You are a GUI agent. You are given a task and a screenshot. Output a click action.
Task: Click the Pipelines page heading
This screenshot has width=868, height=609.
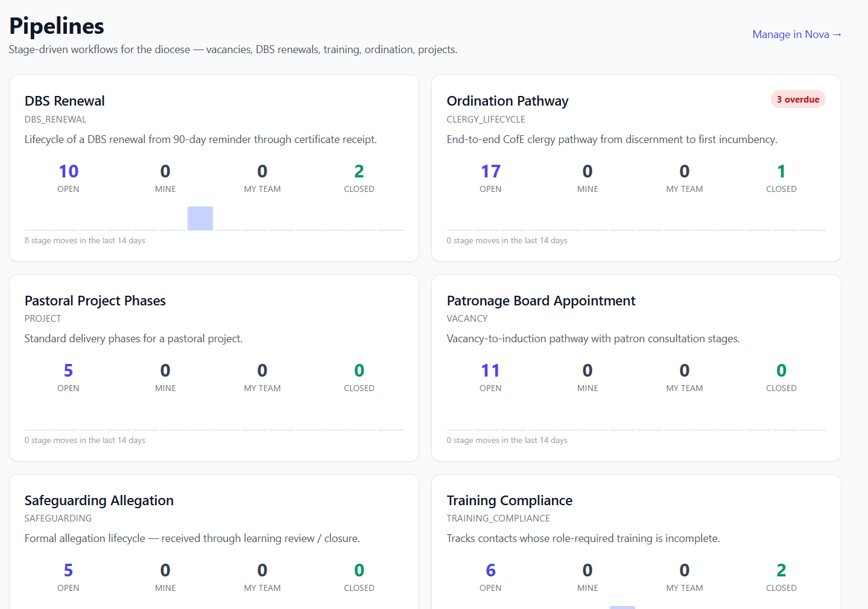click(x=57, y=26)
